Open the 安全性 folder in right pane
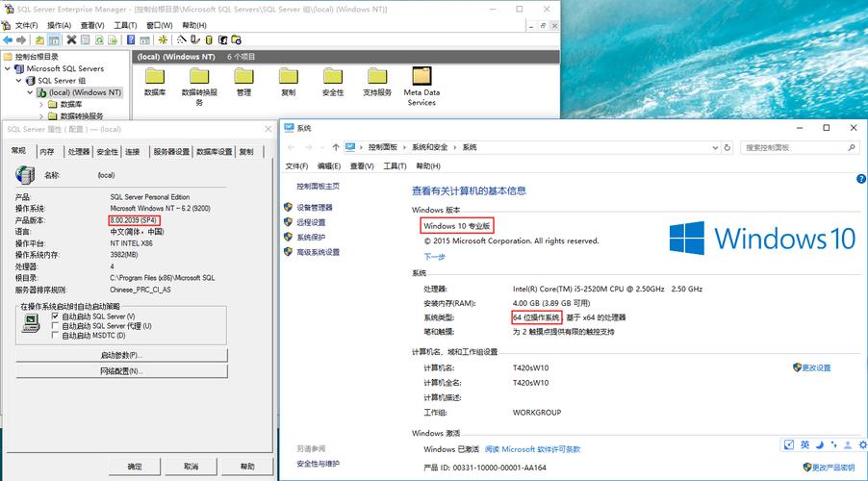The height and width of the screenshot is (481, 868). pyautogui.click(x=333, y=82)
